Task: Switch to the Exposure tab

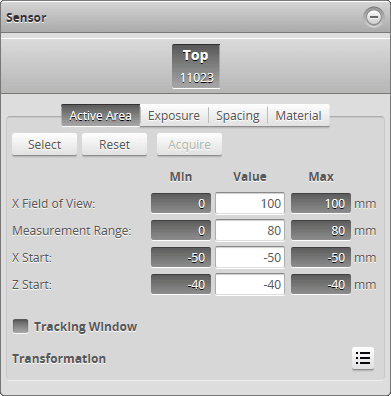Action: click(x=174, y=115)
